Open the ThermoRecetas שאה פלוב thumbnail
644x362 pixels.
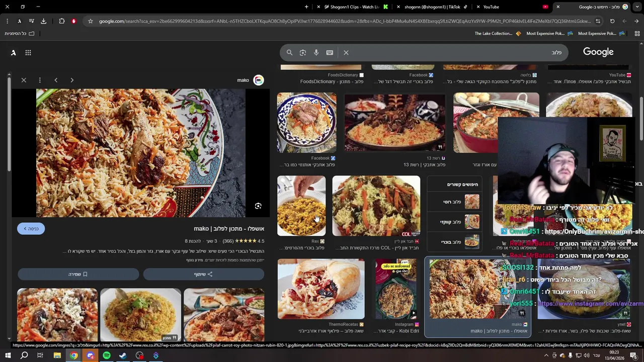click(321, 289)
